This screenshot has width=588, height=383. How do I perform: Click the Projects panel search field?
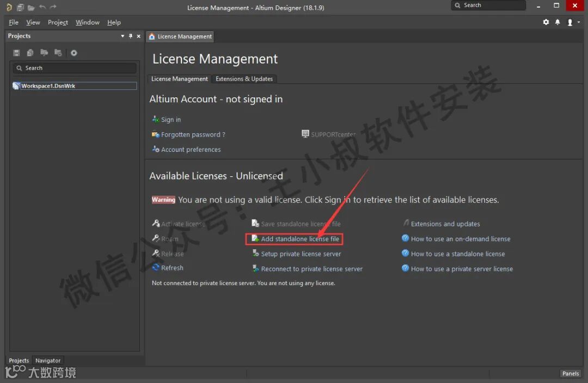pos(75,68)
